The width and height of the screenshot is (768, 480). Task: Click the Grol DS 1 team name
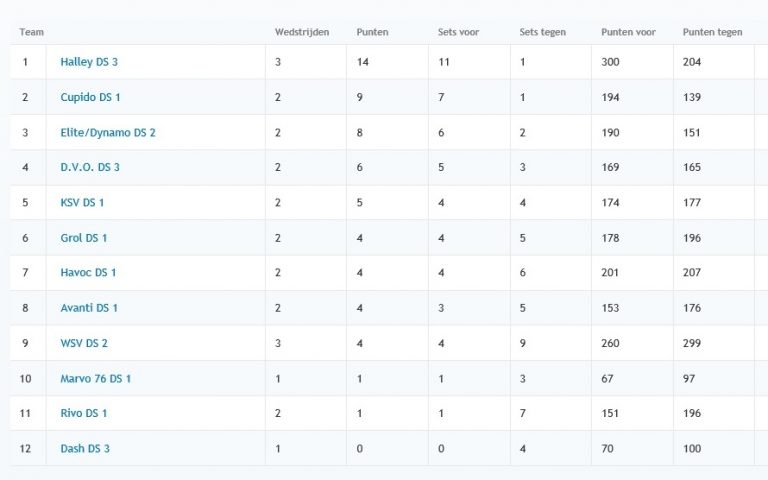click(x=83, y=238)
